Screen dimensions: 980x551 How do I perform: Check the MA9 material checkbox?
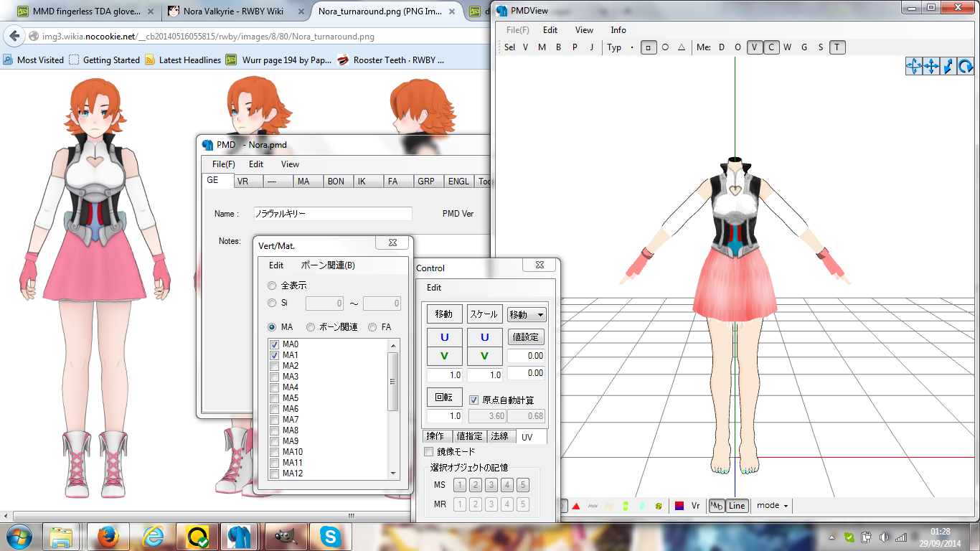(274, 441)
